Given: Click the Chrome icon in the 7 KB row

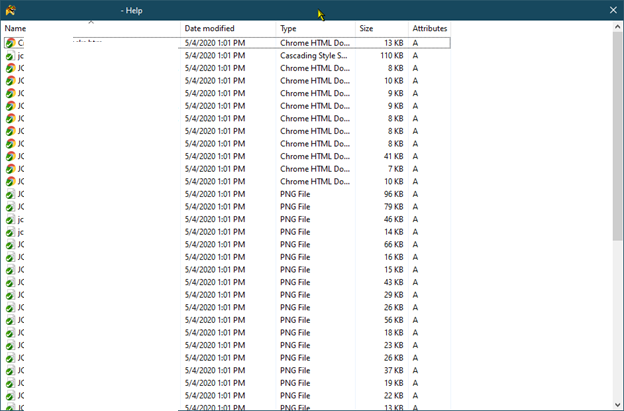Looking at the screenshot, I should point(11,169).
